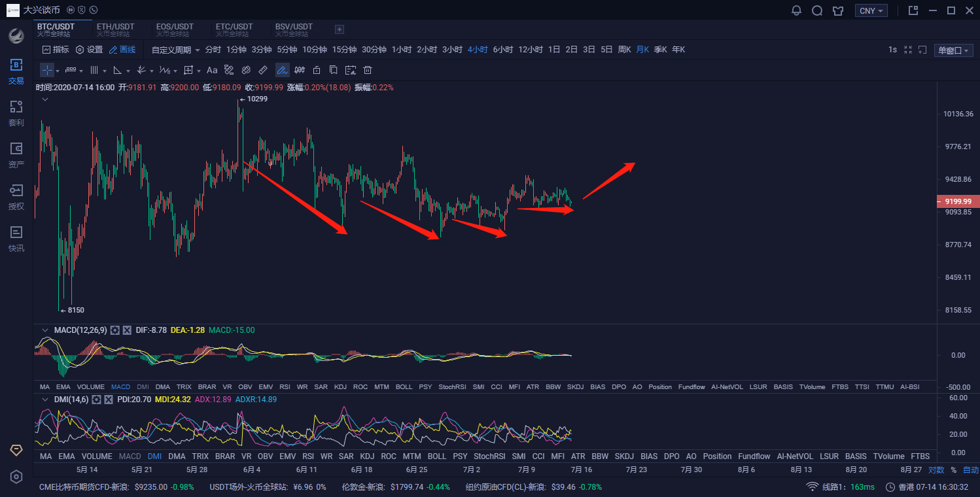Click the RSI indicator in MACD panel list
Screen dimensions: 980x497
click(285, 386)
